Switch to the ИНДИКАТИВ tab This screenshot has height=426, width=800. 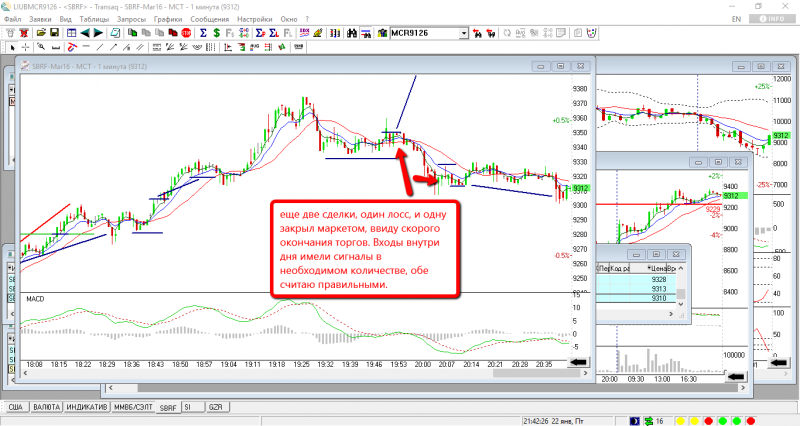[x=87, y=407]
